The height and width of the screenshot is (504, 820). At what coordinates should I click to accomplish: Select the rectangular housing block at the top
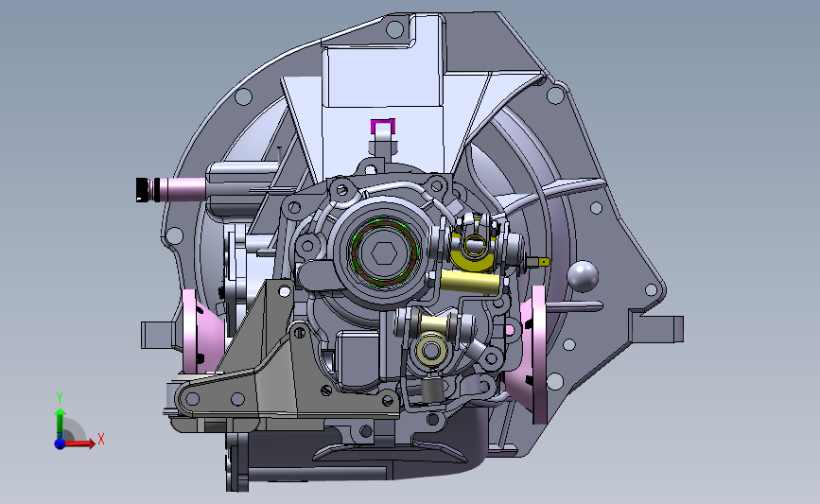click(x=384, y=76)
